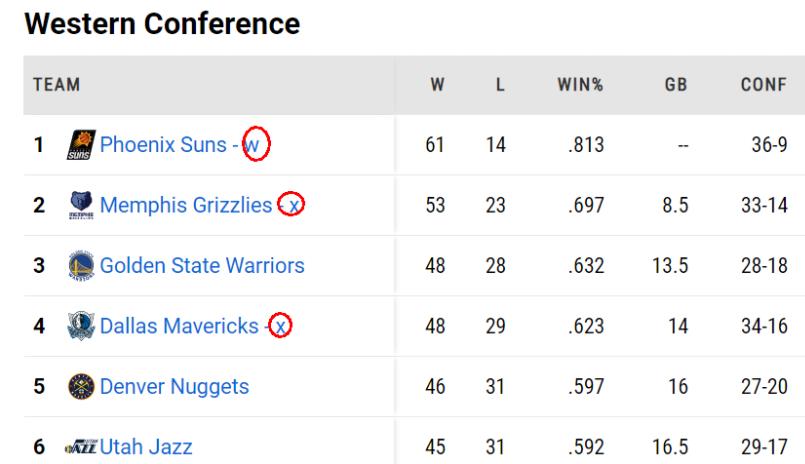Screen dimensions: 805x464
Task: Click the Memphis Grizzlies team logo
Action: tap(81, 205)
